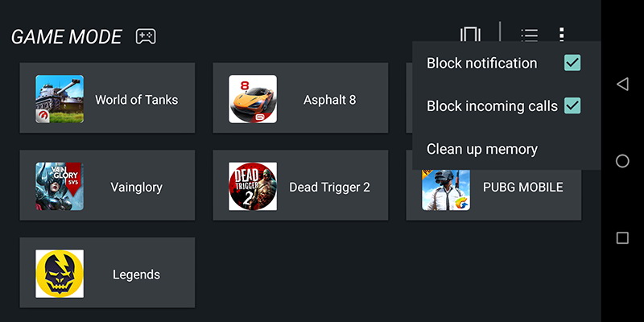Open the Legends skull icon
The image size is (644, 322).
pos(60,274)
